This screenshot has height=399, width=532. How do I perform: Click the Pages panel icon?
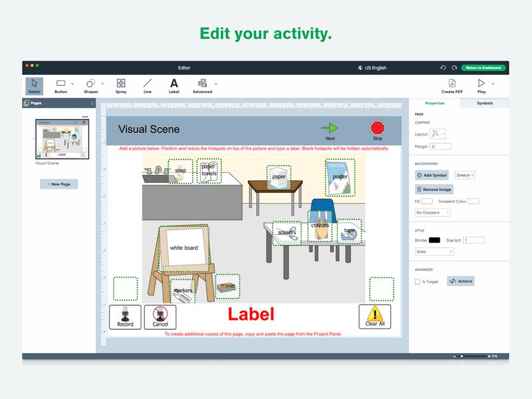pos(27,103)
